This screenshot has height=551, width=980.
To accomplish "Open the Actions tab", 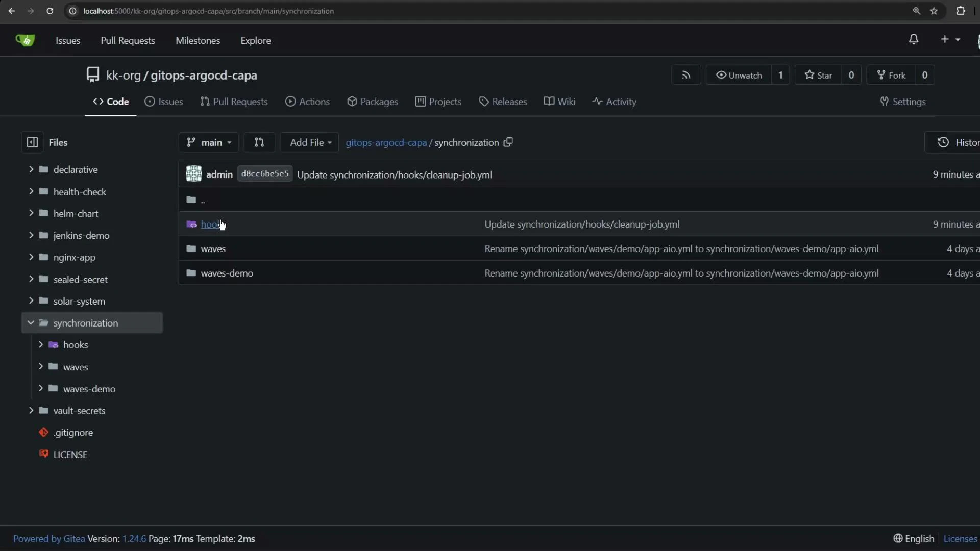I will click(x=307, y=102).
